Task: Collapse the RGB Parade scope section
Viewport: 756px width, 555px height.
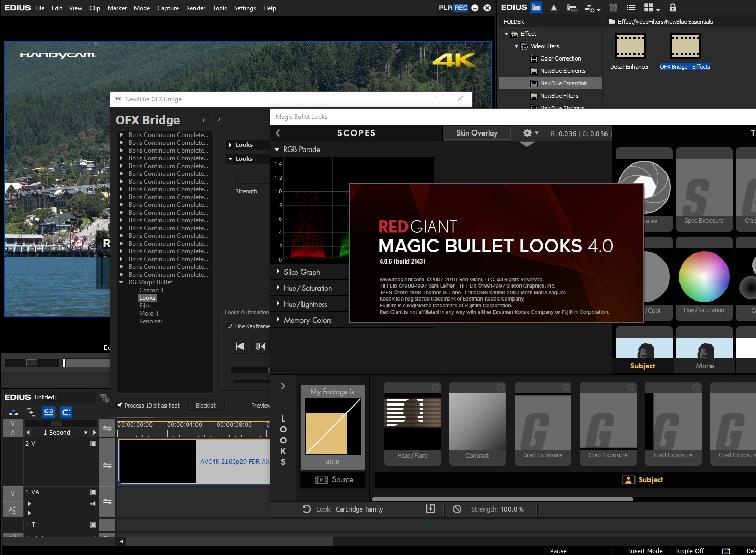Action: click(277, 149)
